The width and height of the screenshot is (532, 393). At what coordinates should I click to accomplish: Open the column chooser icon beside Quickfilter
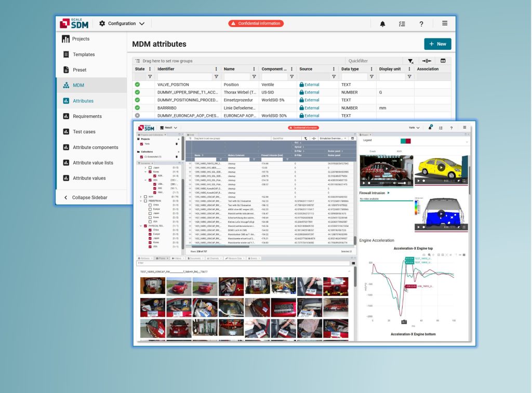(443, 61)
